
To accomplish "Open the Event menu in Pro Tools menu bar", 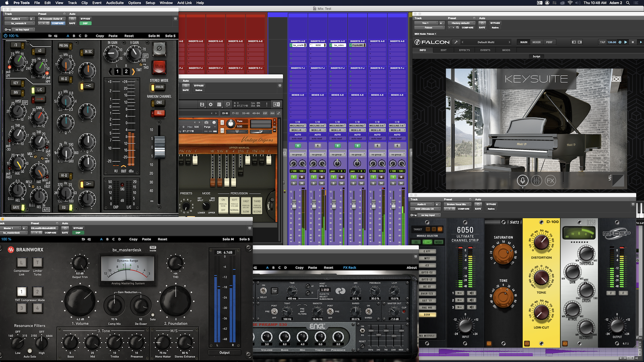I will pyautogui.click(x=96, y=3).
